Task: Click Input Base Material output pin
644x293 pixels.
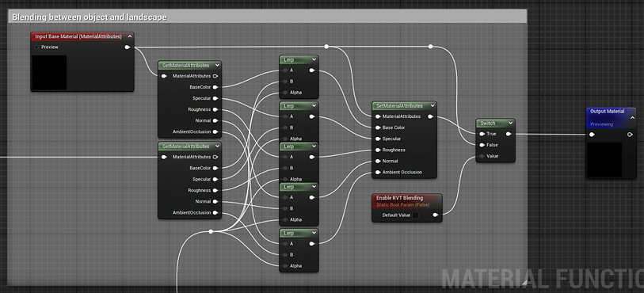Action: click(x=128, y=48)
